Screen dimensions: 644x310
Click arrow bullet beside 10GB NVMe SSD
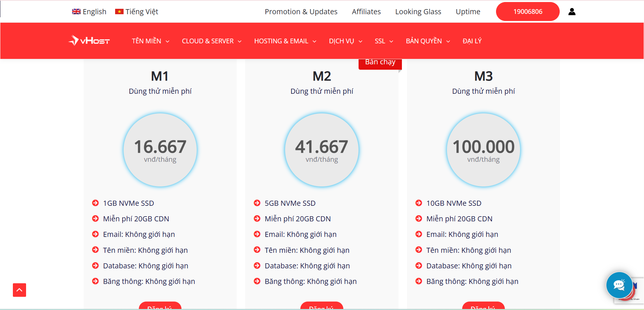418,203
